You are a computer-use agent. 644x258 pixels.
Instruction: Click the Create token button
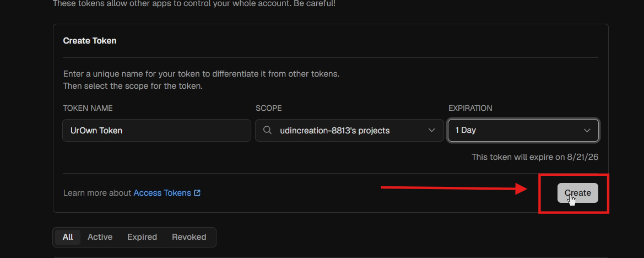click(x=577, y=193)
